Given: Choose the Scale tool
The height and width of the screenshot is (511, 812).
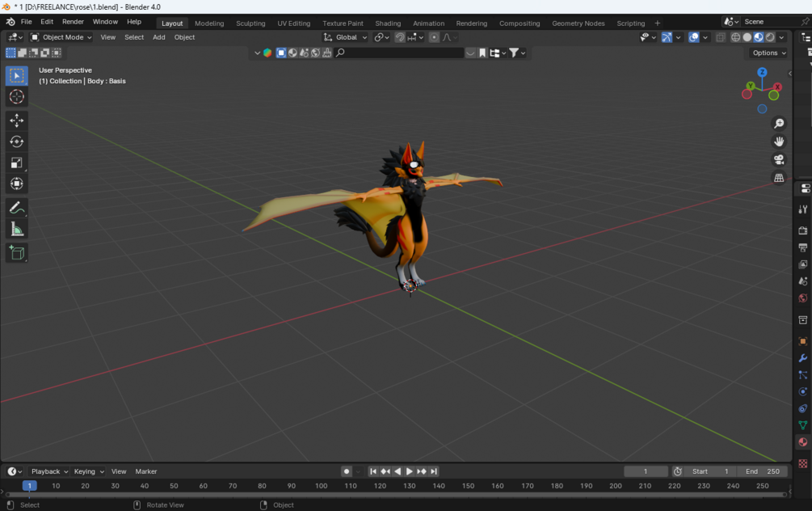Looking at the screenshot, I should coord(17,163).
